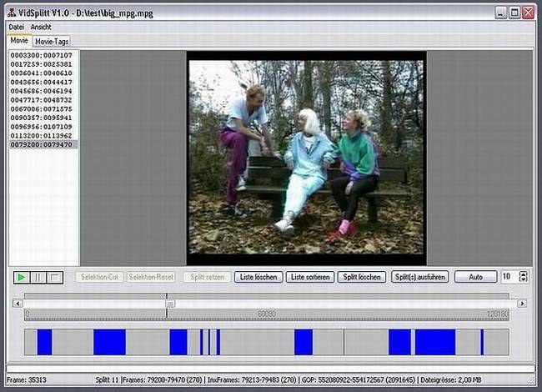Image resolution: width=542 pixels, height=392 pixels.
Task: Maximize the VidSplitt window
Action: point(514,13)
